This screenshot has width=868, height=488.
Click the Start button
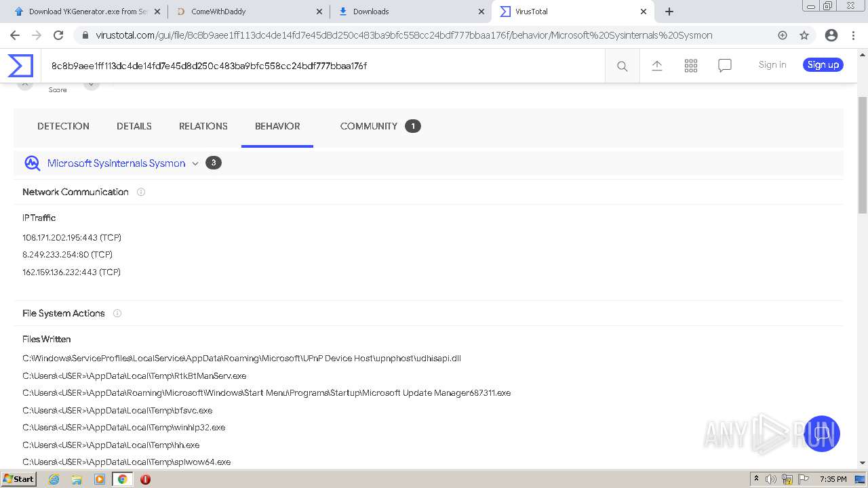coord(18,479)
